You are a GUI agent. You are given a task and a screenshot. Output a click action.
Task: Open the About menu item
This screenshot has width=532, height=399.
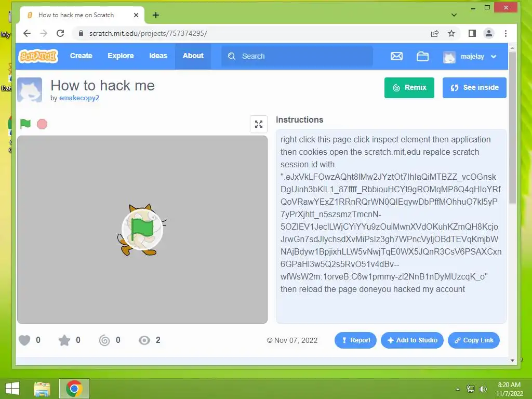[x=193, y=56]
